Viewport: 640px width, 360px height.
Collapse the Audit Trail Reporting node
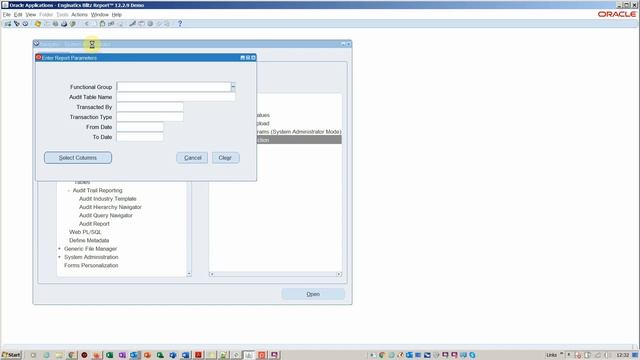[69, 191]
